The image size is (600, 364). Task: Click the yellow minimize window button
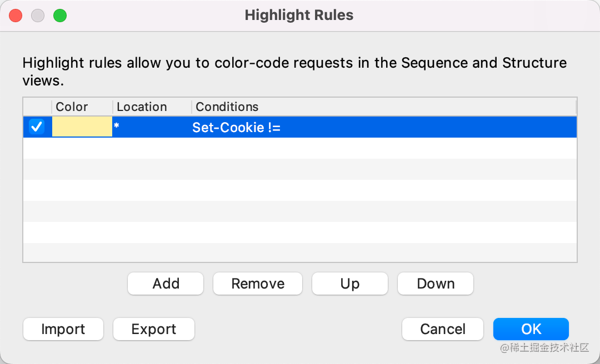click(38, 16)
